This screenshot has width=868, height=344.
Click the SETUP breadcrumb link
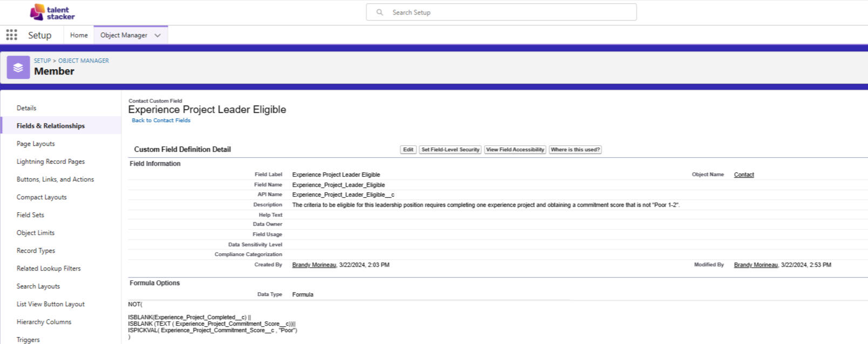point(42,60)
